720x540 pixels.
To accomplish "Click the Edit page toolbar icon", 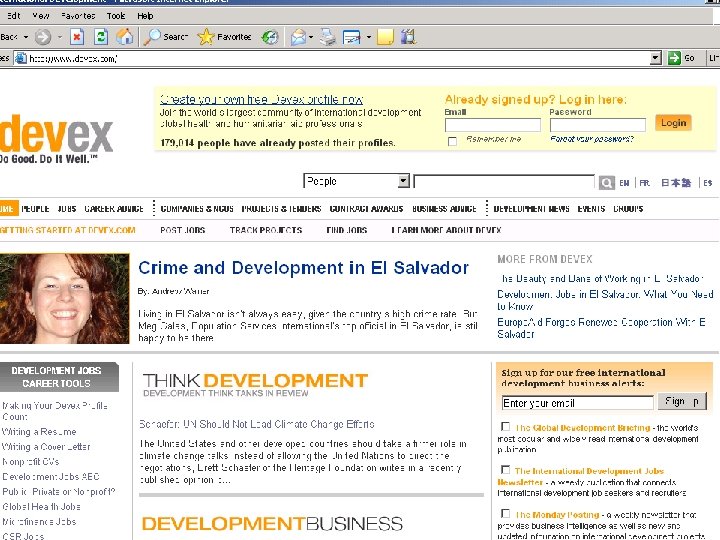I will 352,37.
